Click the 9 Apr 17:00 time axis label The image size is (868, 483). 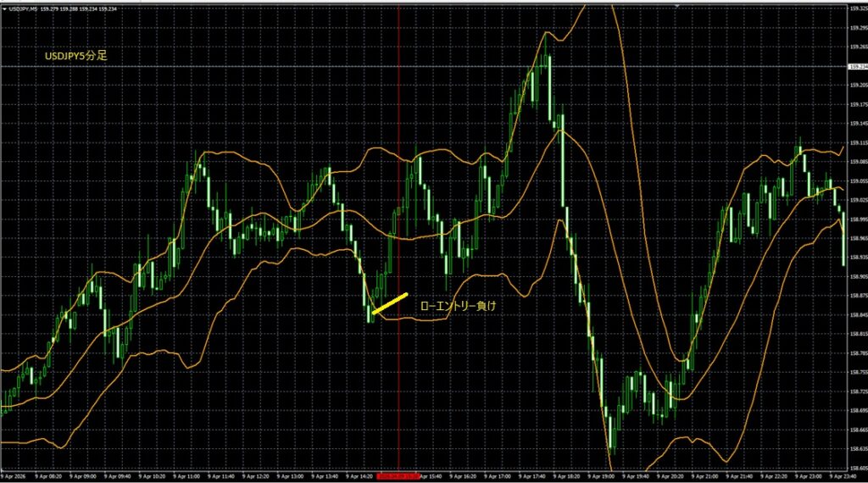(x=497, y=476)
